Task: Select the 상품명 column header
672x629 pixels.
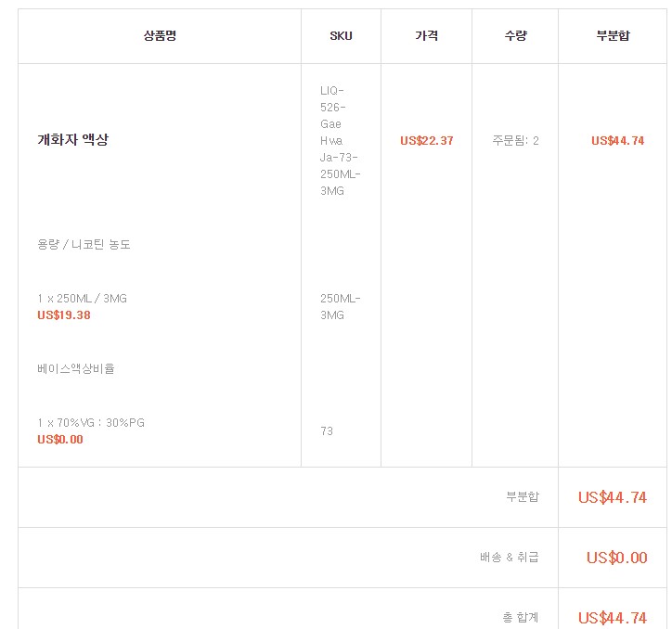Action: [x=160, y=36]
